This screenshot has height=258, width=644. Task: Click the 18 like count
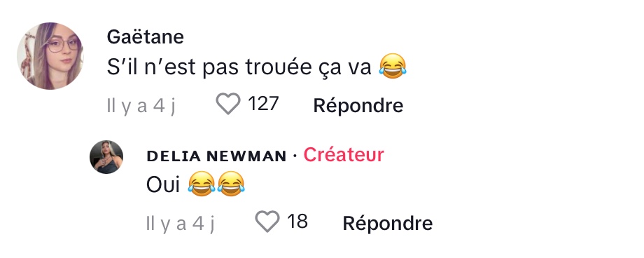(297, 221)
